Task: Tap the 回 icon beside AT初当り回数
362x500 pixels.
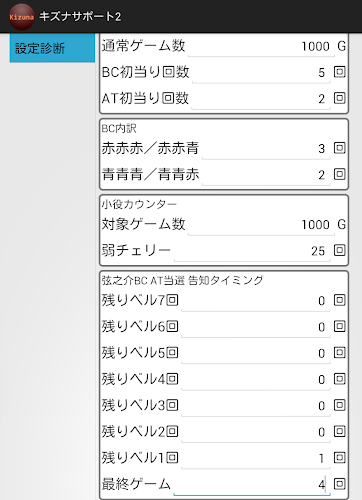Action: (x=340, y=98)
